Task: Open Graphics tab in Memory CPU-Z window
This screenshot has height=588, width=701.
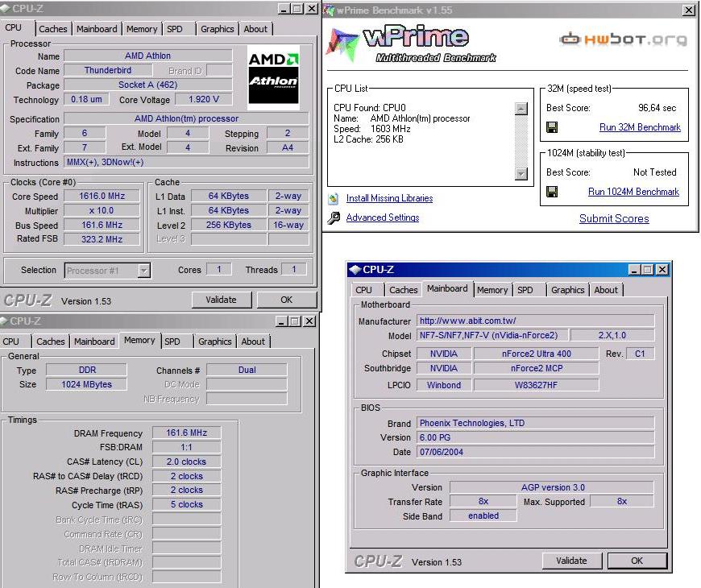Action: click(x=215, y=342)
